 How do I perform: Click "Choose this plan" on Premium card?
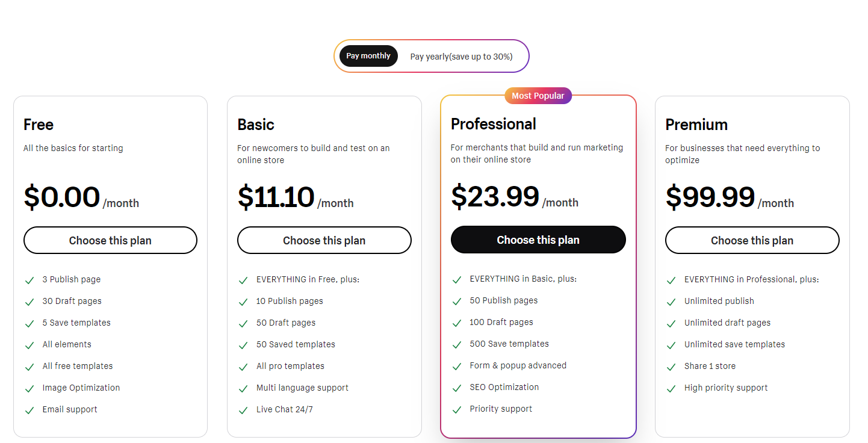click(x=752, y=240)
